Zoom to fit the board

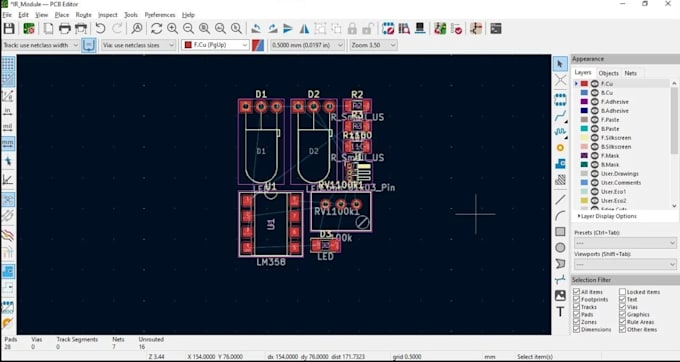[204, 29]
